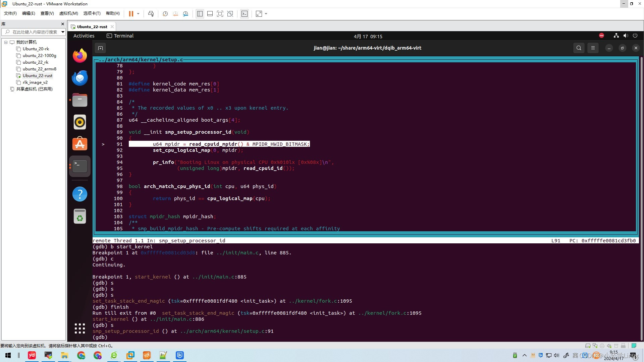Revert the VM to its snapshot

(x=175, y=14)
